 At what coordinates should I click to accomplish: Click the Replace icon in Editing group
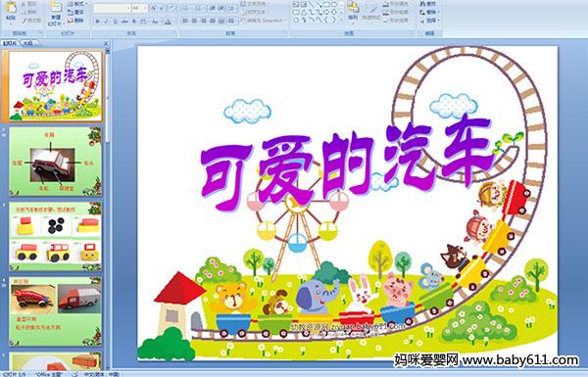pos(428,12)
